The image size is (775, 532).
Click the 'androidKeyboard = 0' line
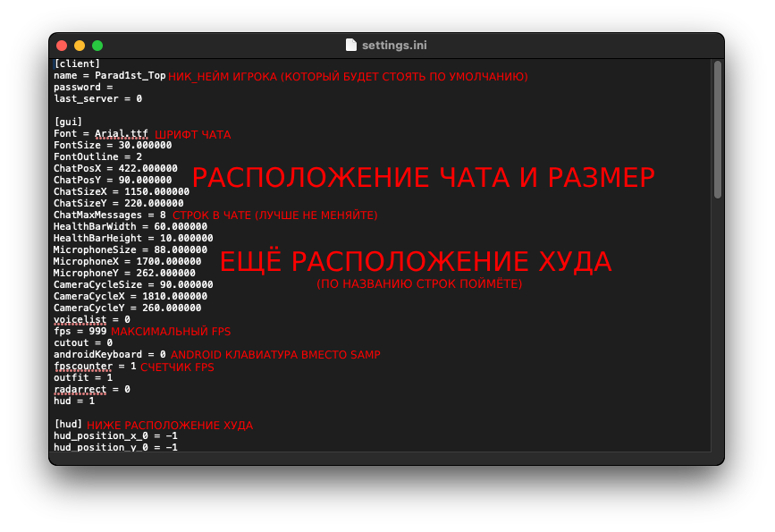coord(110,354)
